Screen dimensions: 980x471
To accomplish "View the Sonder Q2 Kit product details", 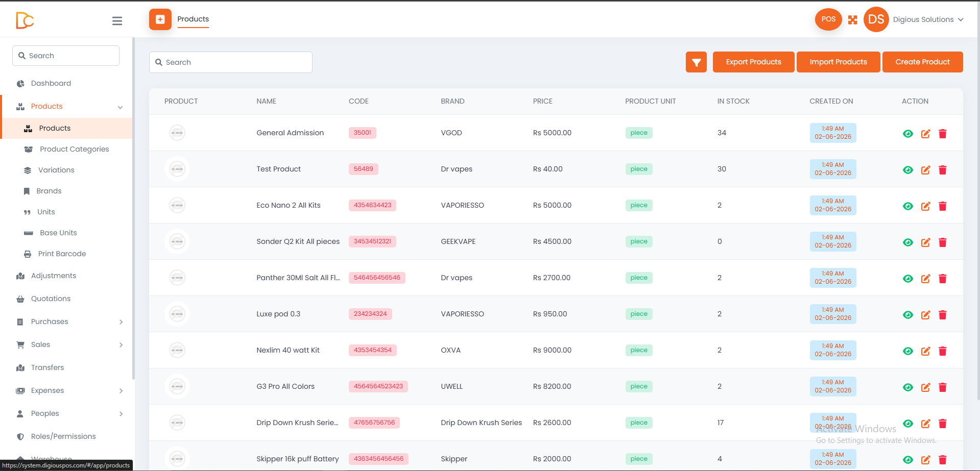I will click(908, 242).
